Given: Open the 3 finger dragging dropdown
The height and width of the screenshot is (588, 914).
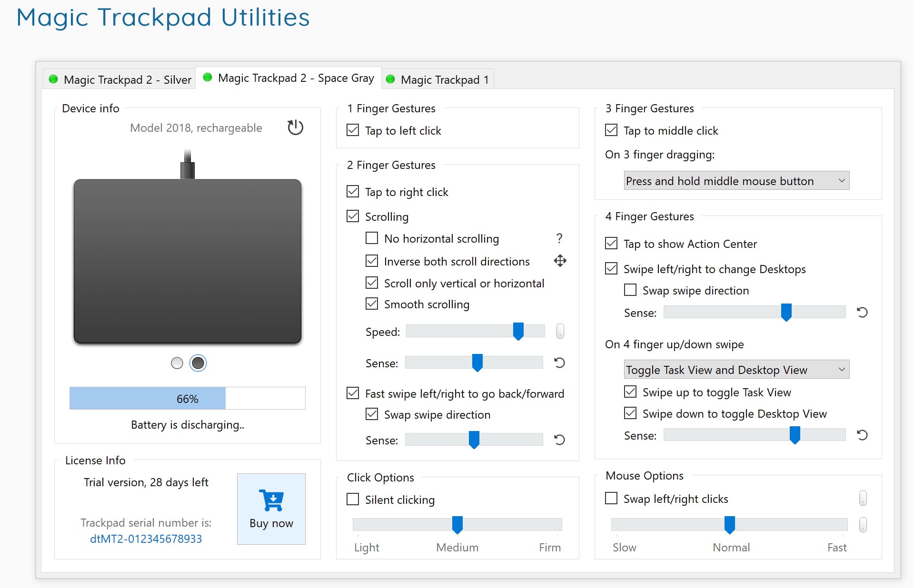Looking at the screenshot, I should [736, 181].
